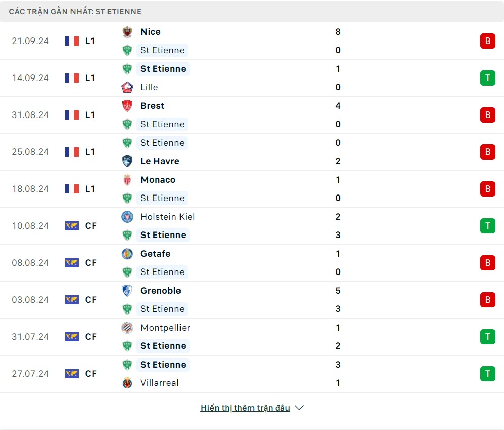Select St Etienne name in Villarreal match
This screenshot has height=430, width=504.
pyautogui.click(x=163, y=365)
